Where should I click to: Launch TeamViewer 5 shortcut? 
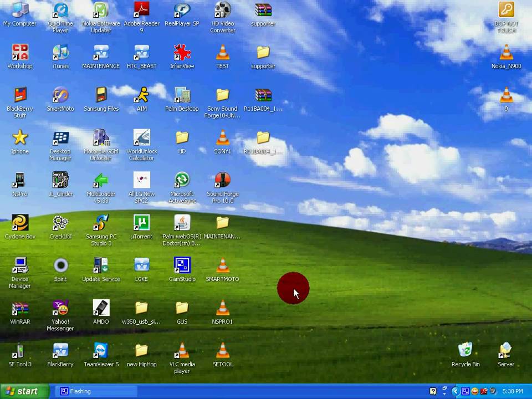[x=101, y=350]
